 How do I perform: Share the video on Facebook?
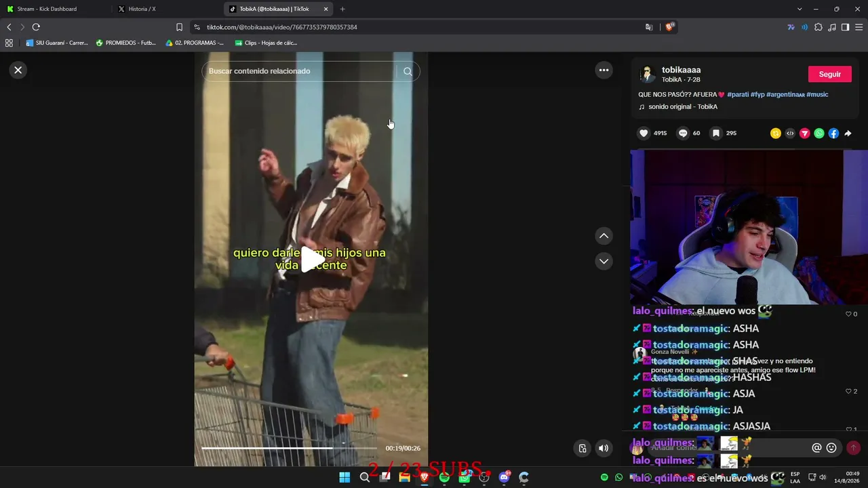tap(833, 134)
